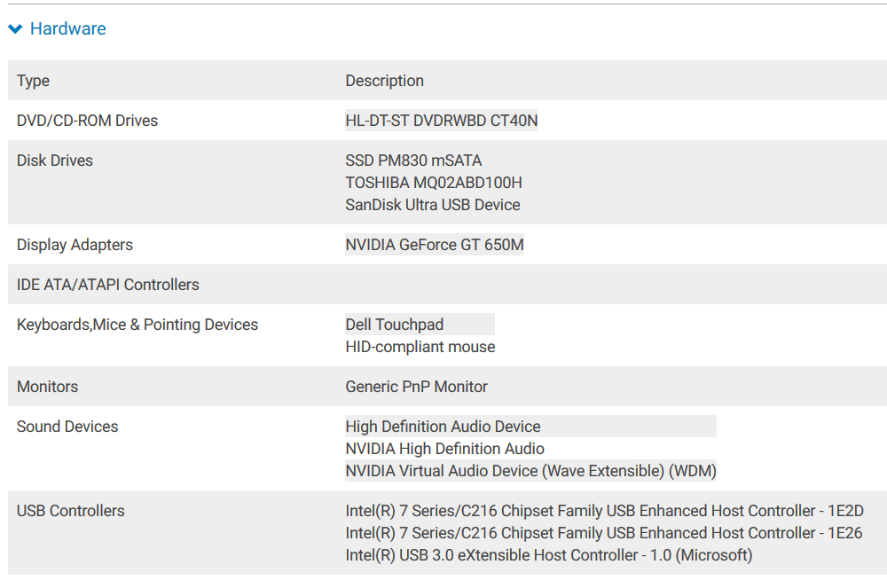Click the Description column header
The image size is (887, 588).
point(384,81)
